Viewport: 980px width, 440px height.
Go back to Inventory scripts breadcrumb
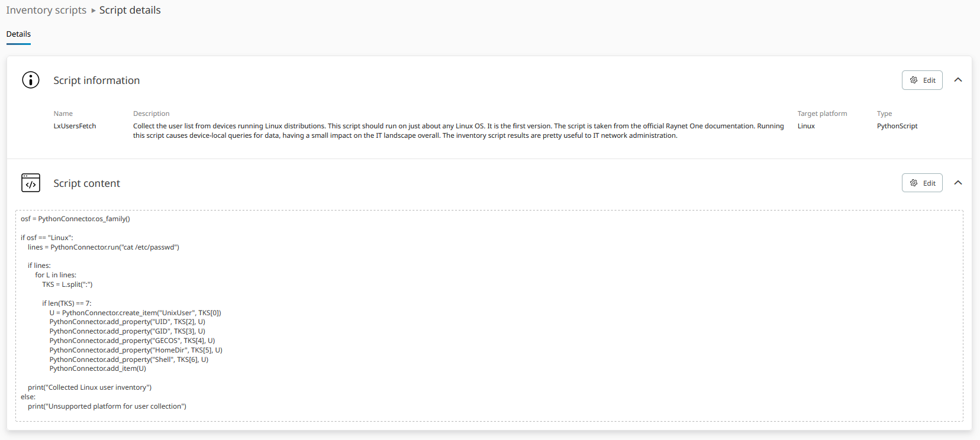point(46,10)
